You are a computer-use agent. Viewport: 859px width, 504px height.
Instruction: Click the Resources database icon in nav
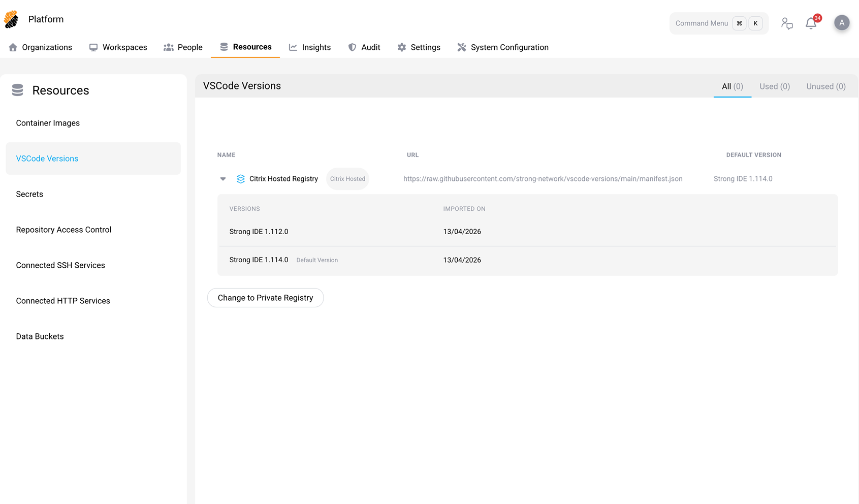click(224, 47)
